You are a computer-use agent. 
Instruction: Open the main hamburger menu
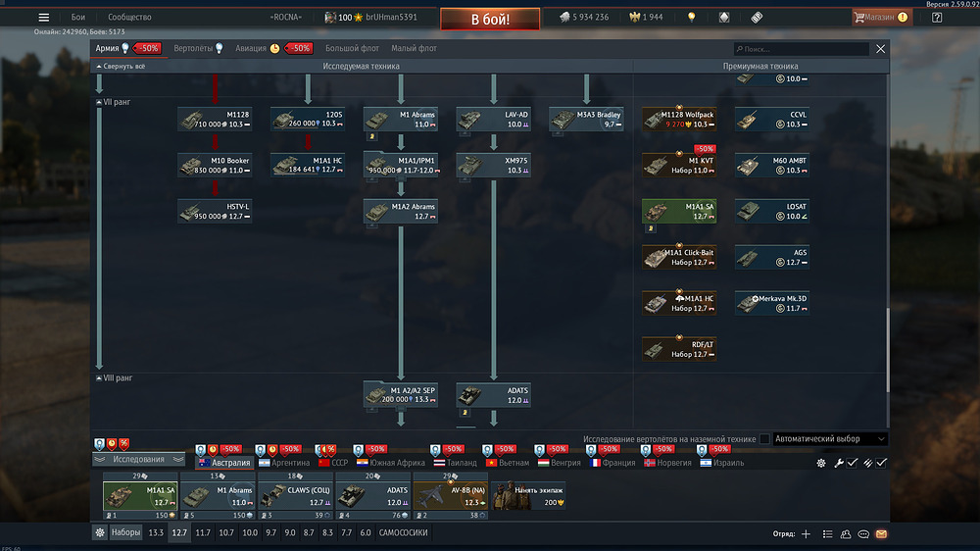pos(43,18)
